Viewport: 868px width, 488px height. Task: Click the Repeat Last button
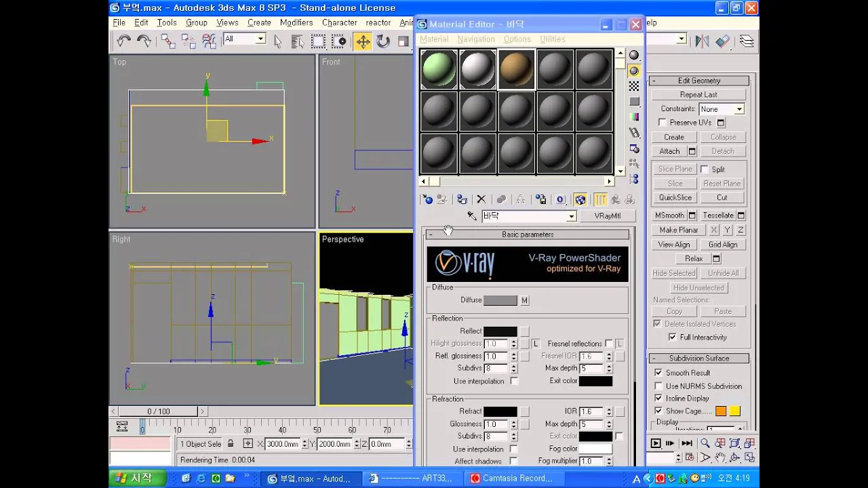tap(698, 95)
